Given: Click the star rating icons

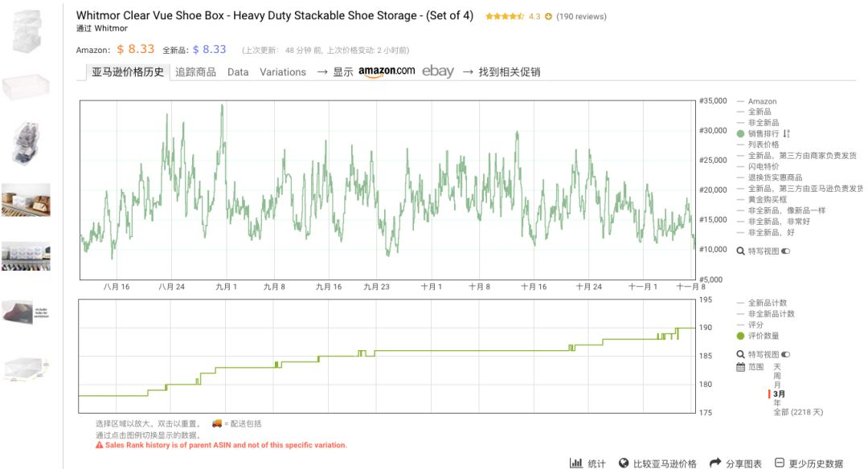Looking at the screenshot, I should [x=504, y=17].
